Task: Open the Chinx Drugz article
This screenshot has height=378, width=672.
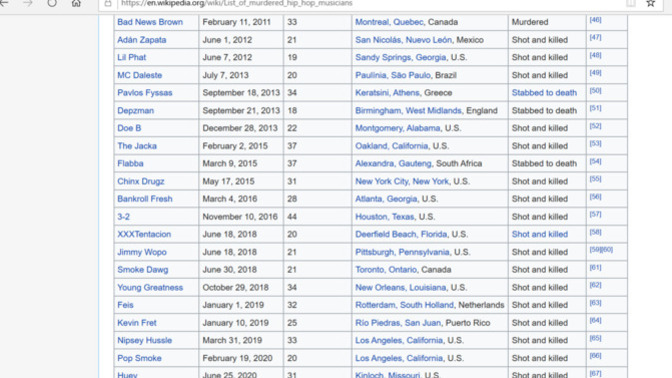Action: [x=141, y=181]
